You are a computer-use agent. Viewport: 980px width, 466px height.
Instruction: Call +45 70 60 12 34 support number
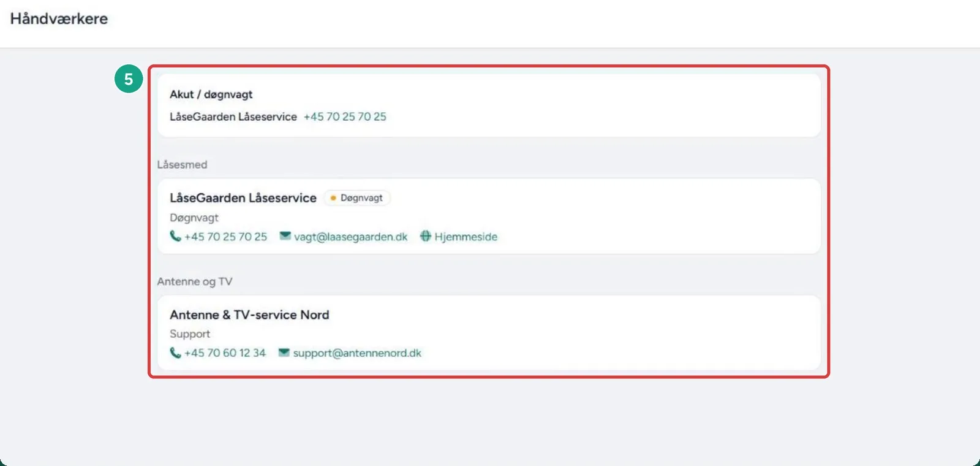[x=225, y=353]
